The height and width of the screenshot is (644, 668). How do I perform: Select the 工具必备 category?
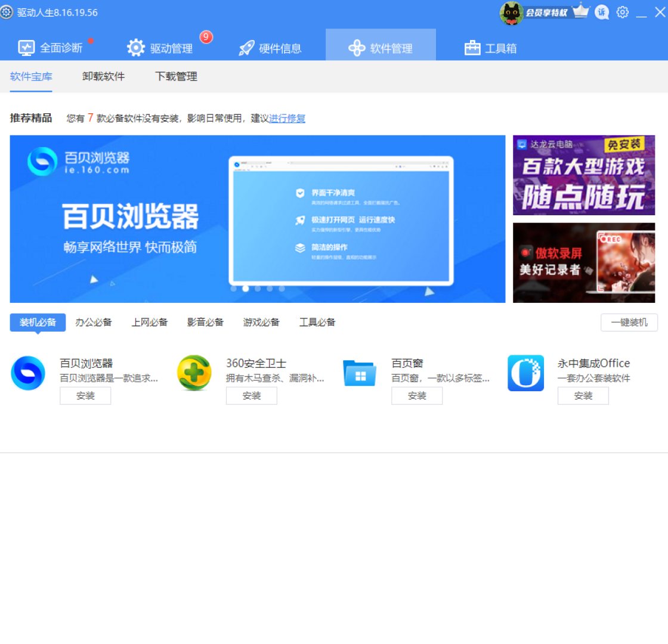coord(317,323)
